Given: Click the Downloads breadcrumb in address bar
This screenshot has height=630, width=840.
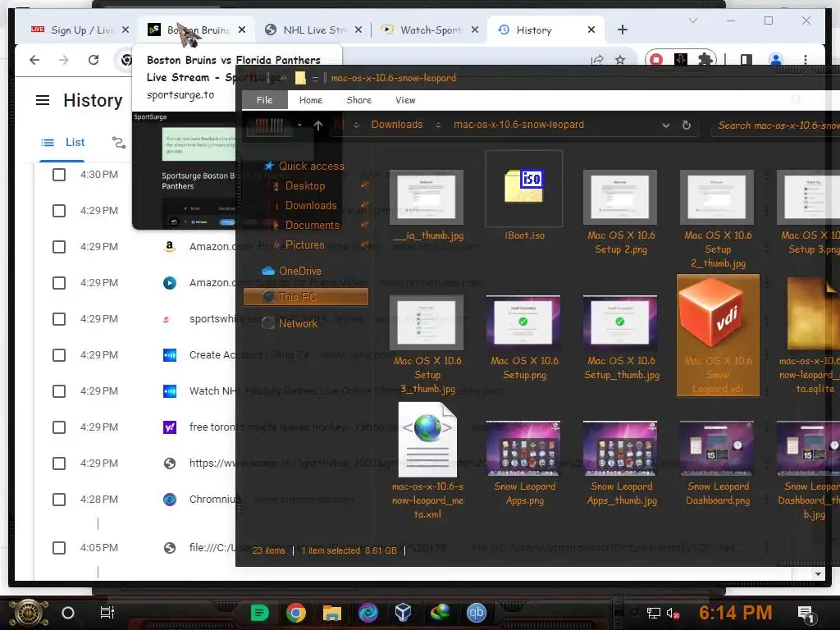Looking at the screenshot, I should pos(397,125).
